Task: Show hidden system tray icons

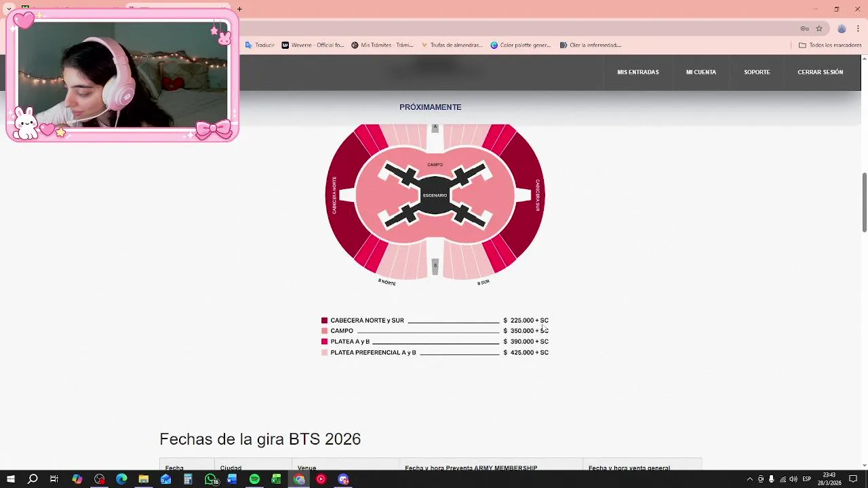Action: tap(749, 479)
